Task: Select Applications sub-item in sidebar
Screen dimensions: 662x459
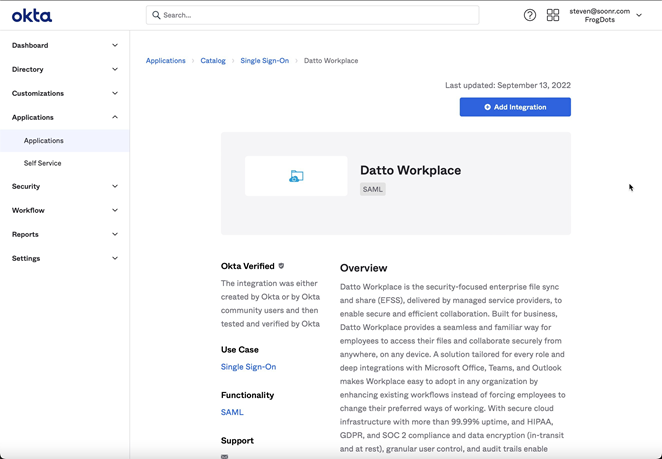Action: [x=44, y=141]
